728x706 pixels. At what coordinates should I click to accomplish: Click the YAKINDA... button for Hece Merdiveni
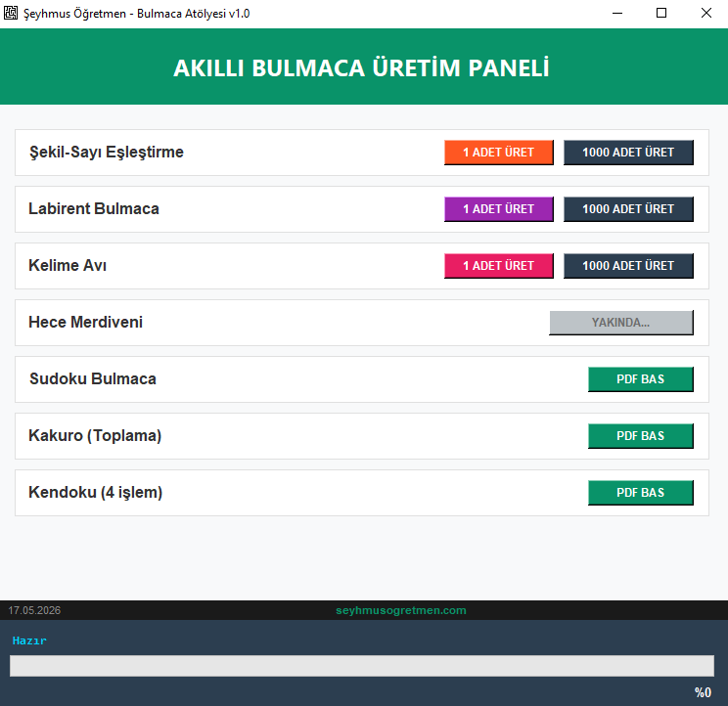point(621,323)
